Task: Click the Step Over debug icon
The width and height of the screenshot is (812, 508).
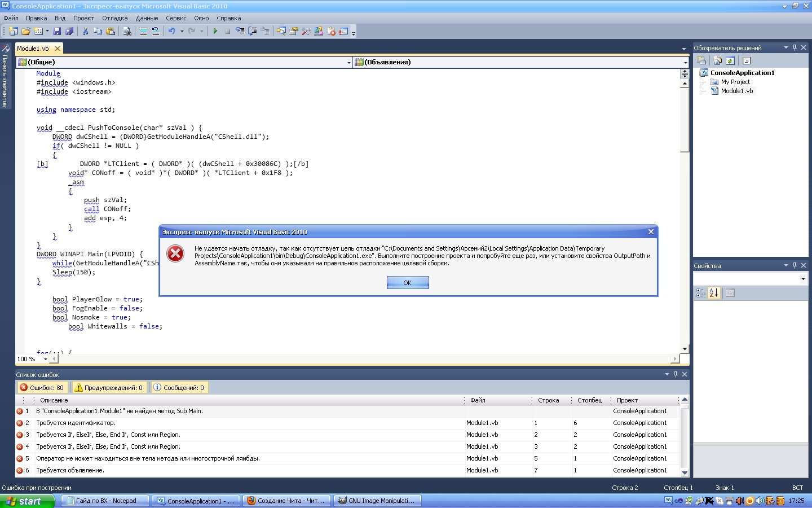Action: (252, 32)
